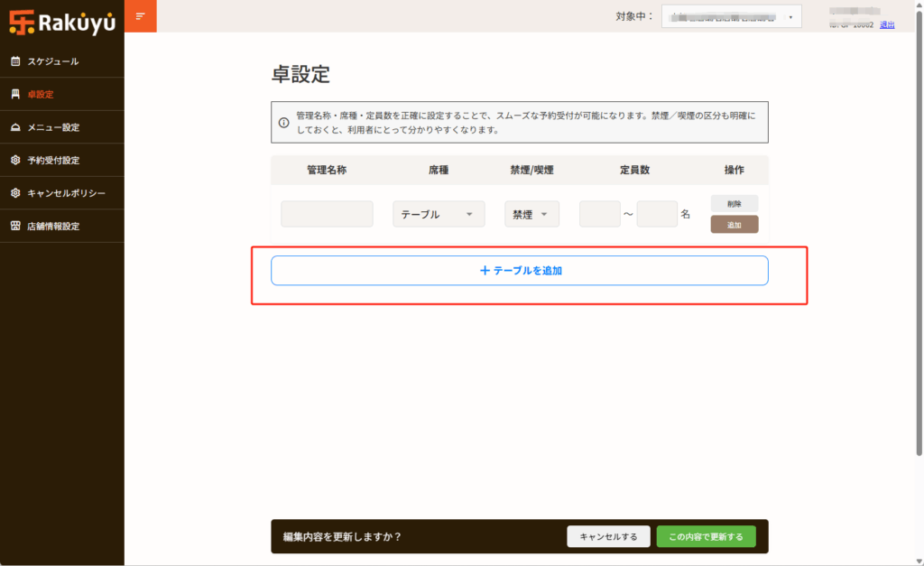Click the 削除 button in the table row
Screen dimensions: 924x566
tap(734, 204)
